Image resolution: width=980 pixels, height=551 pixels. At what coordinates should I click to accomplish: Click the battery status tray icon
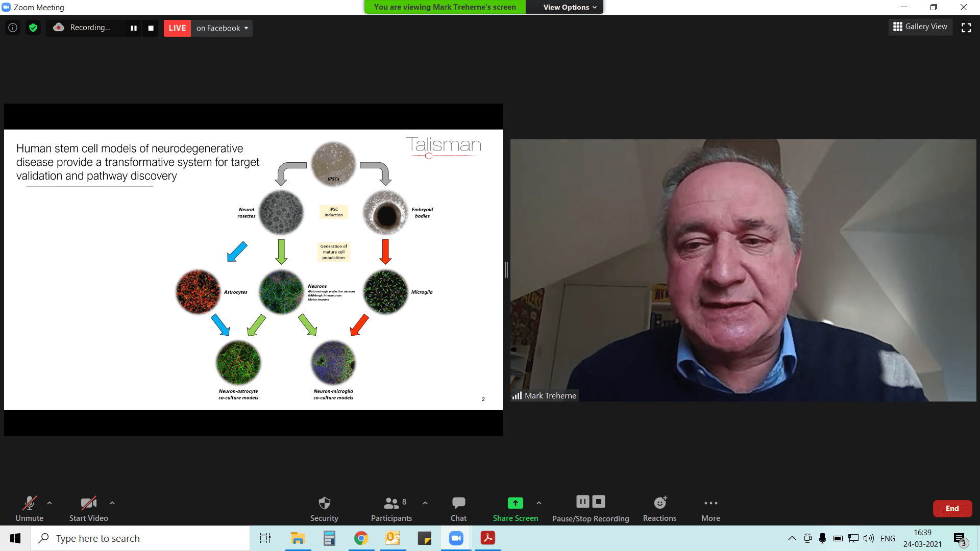pyautogui.click(x=838, y=538)
